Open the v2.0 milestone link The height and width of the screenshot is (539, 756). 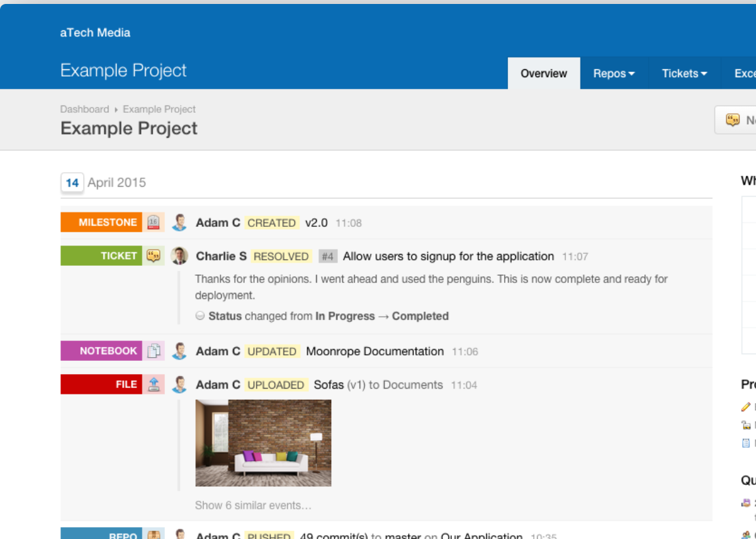pos(316,223)
